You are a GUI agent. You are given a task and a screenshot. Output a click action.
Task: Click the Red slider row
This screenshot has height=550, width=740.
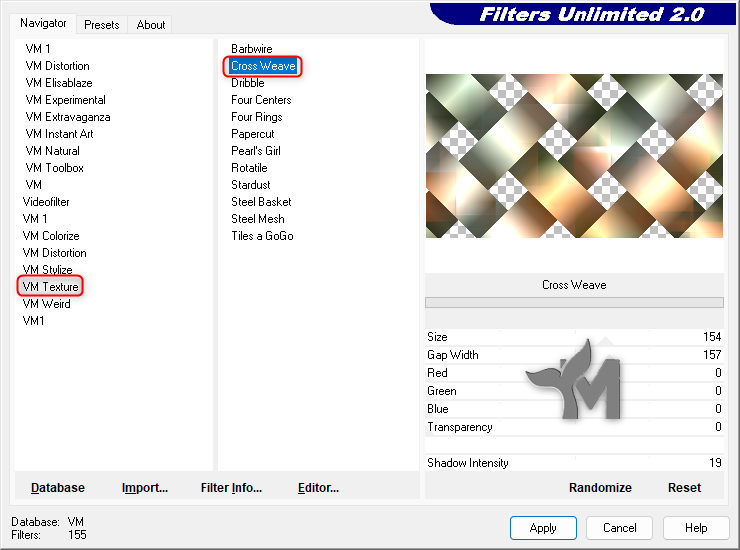point(574,373)
